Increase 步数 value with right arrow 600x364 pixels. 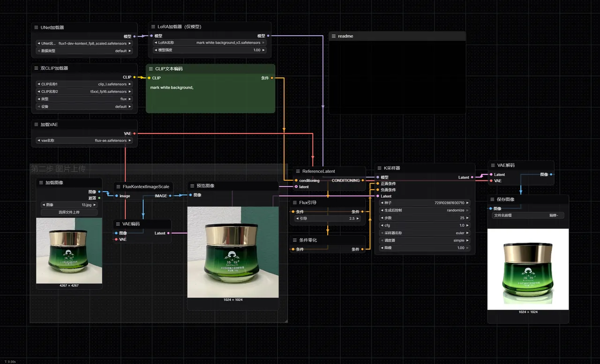[467, 218]
